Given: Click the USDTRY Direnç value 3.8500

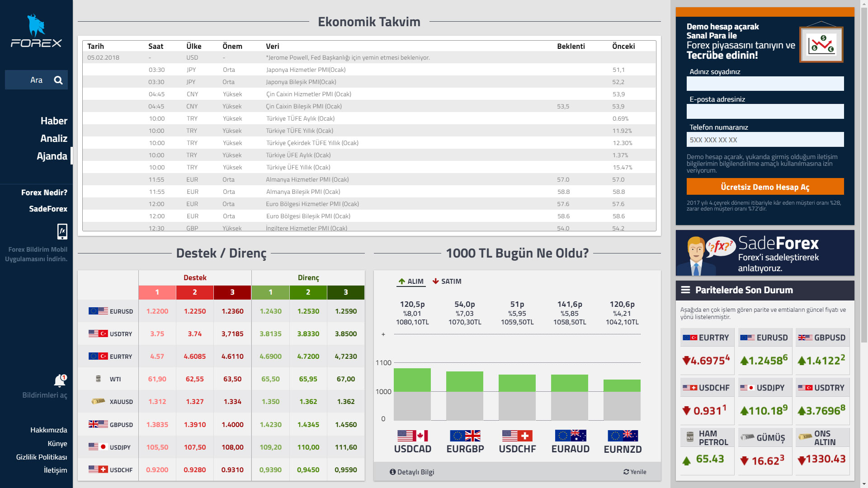Looking at the screenshot, I should coord(346,334).
